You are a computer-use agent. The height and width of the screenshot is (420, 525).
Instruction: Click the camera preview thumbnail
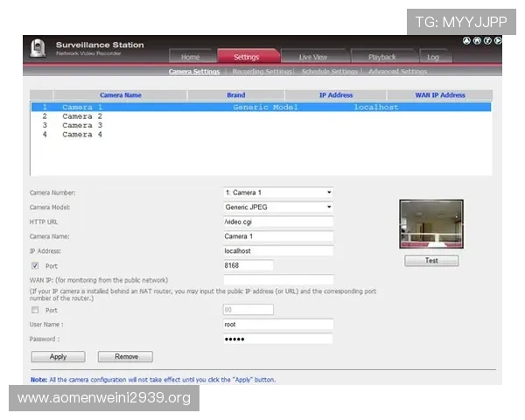click(431, 225)
